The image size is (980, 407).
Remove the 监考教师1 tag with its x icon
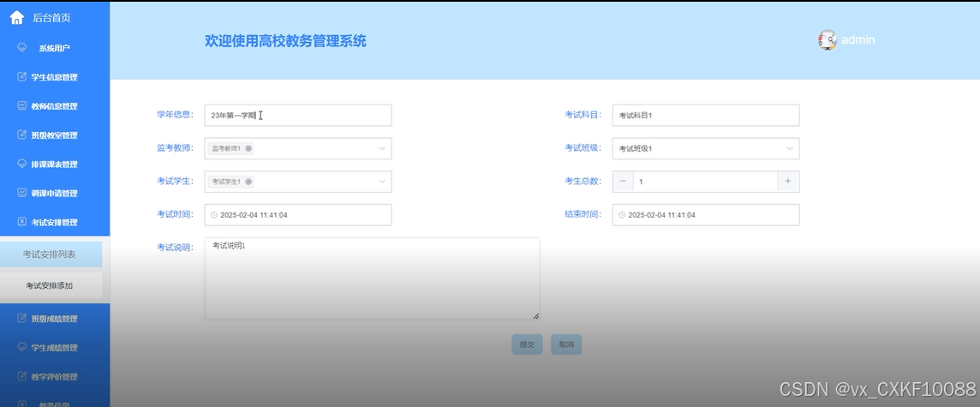(x=248, y=148)
